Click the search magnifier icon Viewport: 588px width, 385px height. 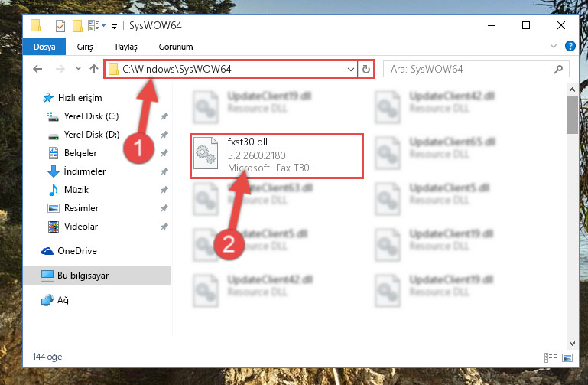558,69
